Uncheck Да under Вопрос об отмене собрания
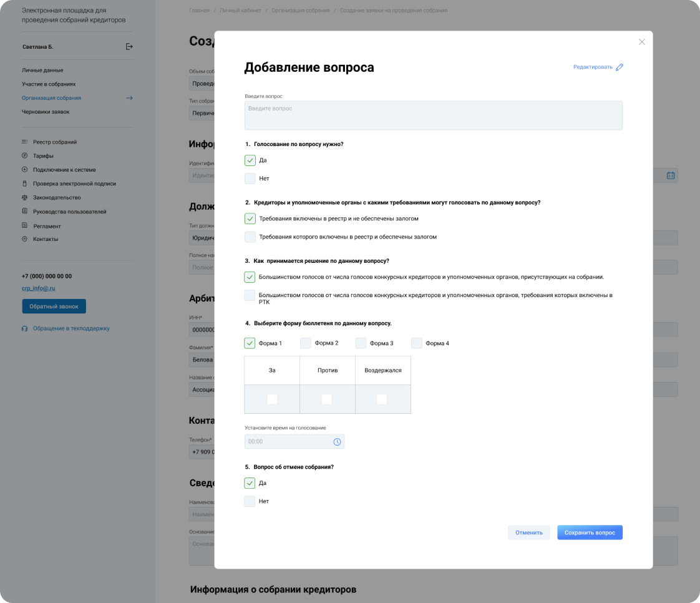 250,483
